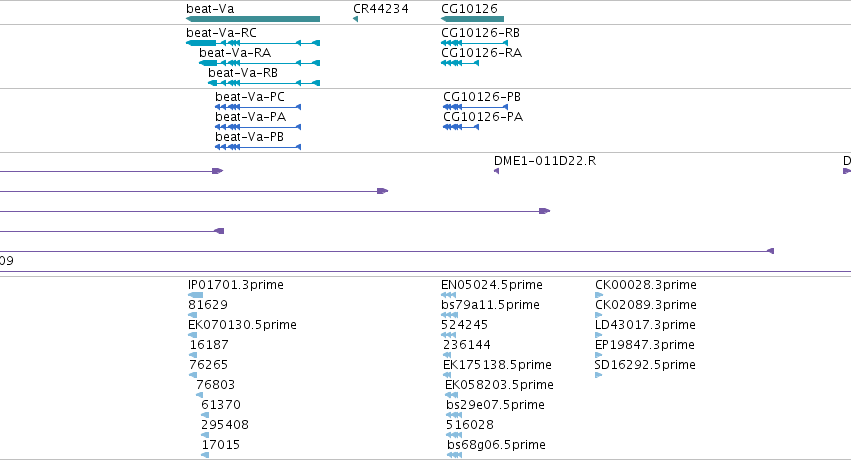Click the EP19847.3prime EST label

point(645,345)
